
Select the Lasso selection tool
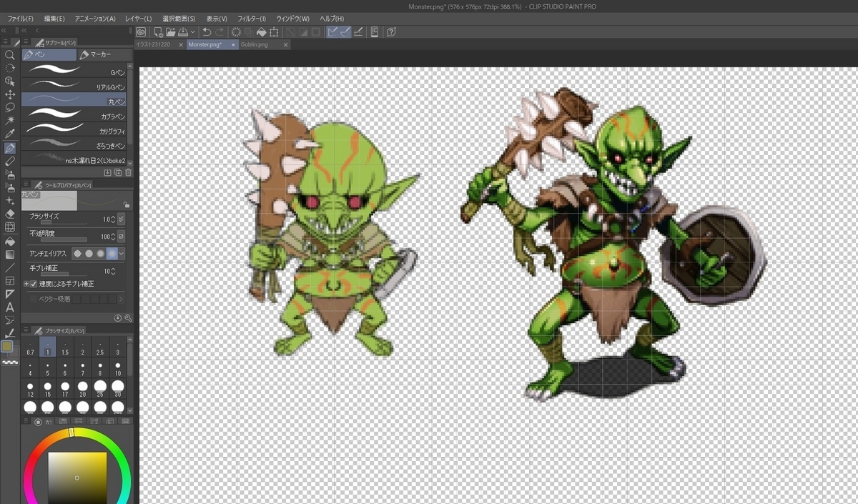[x=10, y=107]
